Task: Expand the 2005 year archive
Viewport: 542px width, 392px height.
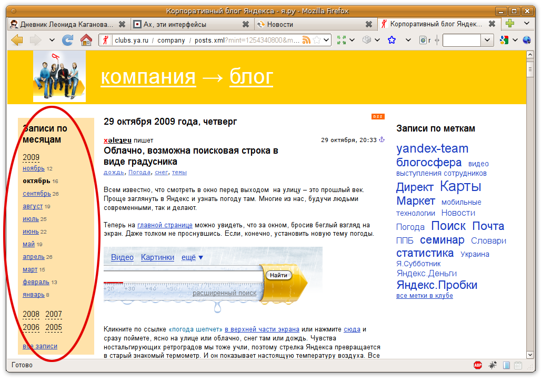Action: pyautogui.click(x=54, y=327)
